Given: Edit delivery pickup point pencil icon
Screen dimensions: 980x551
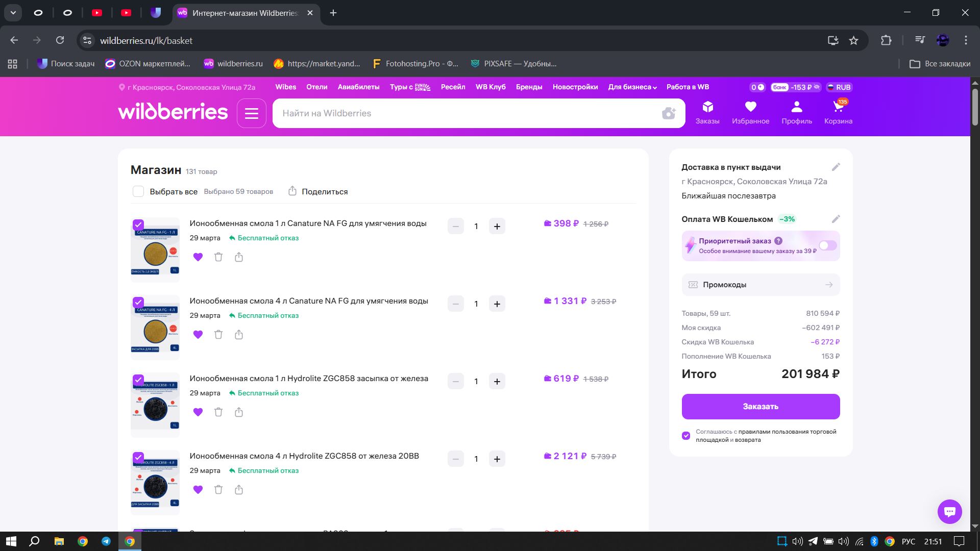Looking at the screenshot, I should (836, 167).
